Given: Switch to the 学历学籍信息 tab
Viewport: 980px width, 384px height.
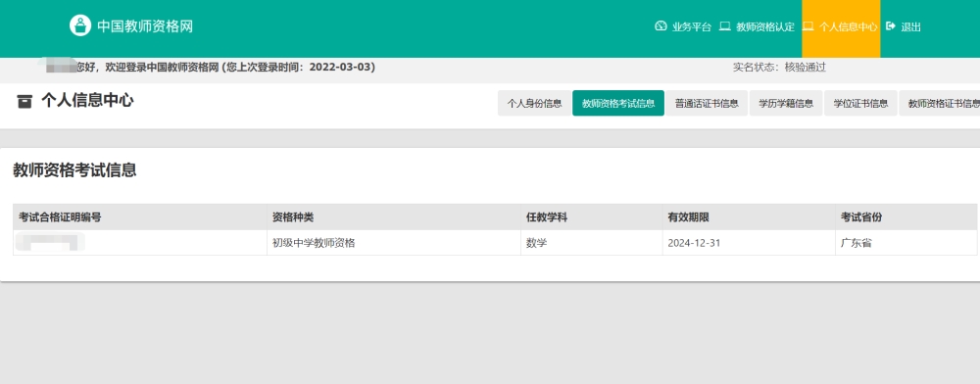Looking at the screenshot, I should tap(786, 104).
